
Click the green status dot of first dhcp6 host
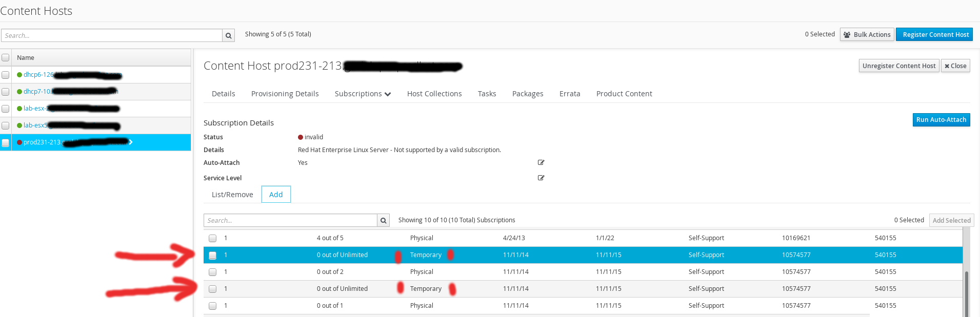pyautogui.click(x=19, y=75)
